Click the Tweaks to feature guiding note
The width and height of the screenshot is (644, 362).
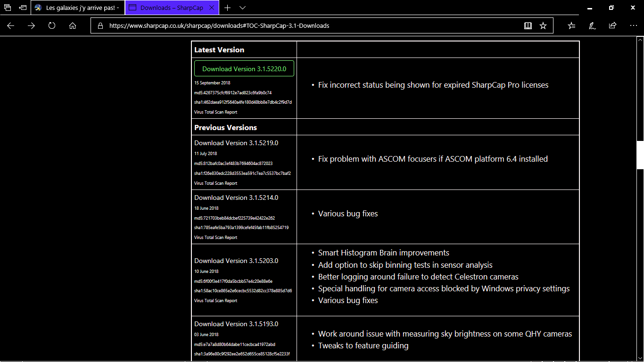click(363, 346)
